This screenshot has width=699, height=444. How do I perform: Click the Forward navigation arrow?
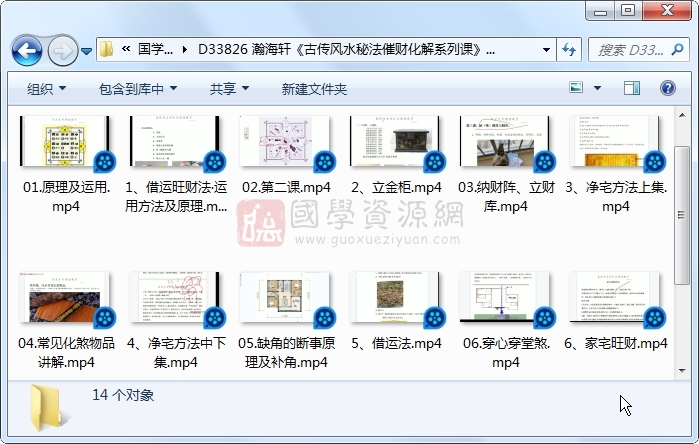(x=62, y=49)
